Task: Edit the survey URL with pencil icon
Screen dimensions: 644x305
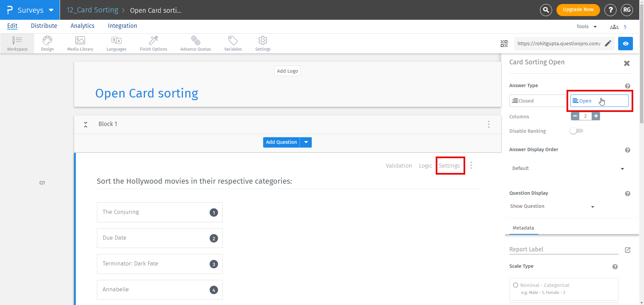Action: 608,43
